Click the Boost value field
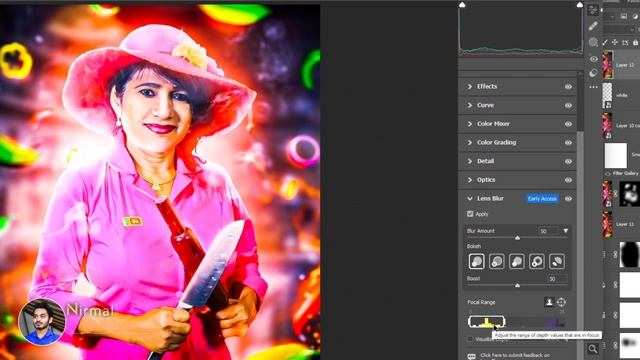This screenshot has height=360, width=640. click(557, 279)
